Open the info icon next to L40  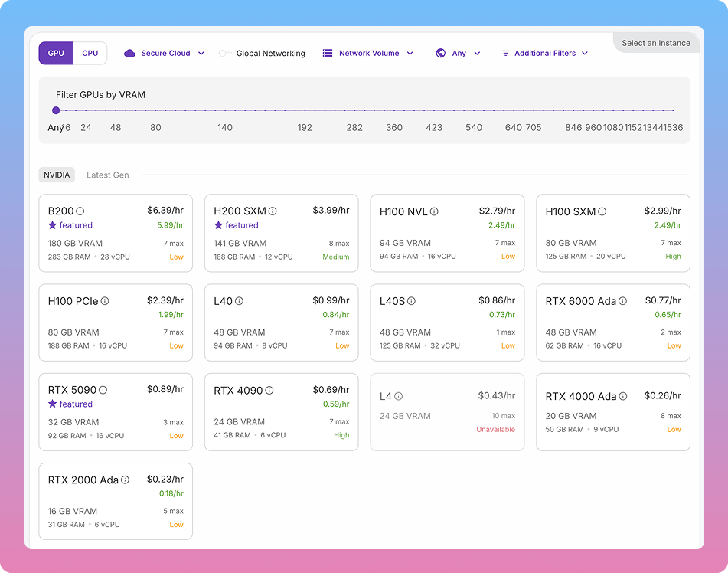[x=239, y=301]
